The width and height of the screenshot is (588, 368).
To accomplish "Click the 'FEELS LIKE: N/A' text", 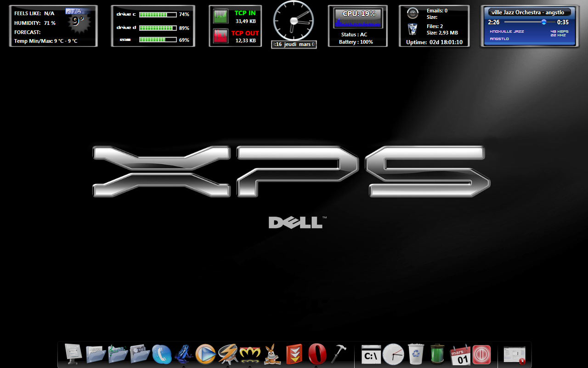I will click(x=34, y=13).
